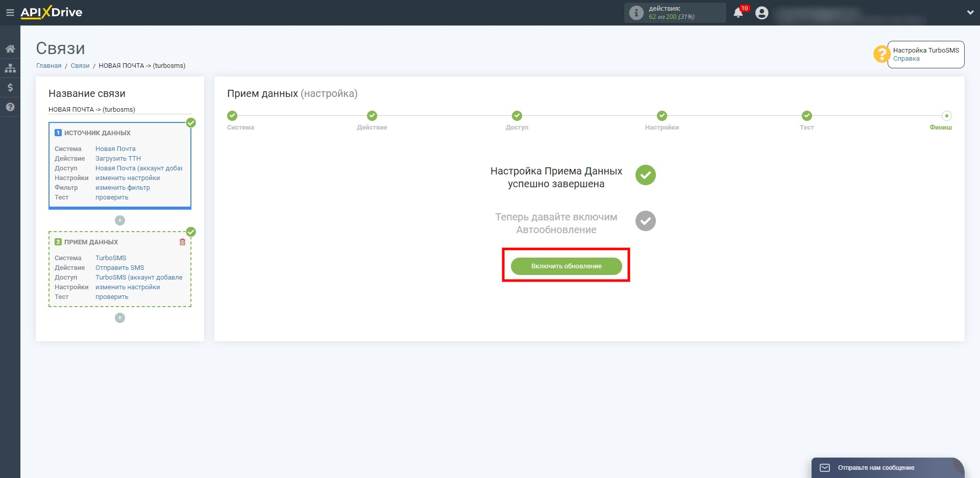Click the действия usage counter
This screenshot has height=478, width=980.
[675, 13]
